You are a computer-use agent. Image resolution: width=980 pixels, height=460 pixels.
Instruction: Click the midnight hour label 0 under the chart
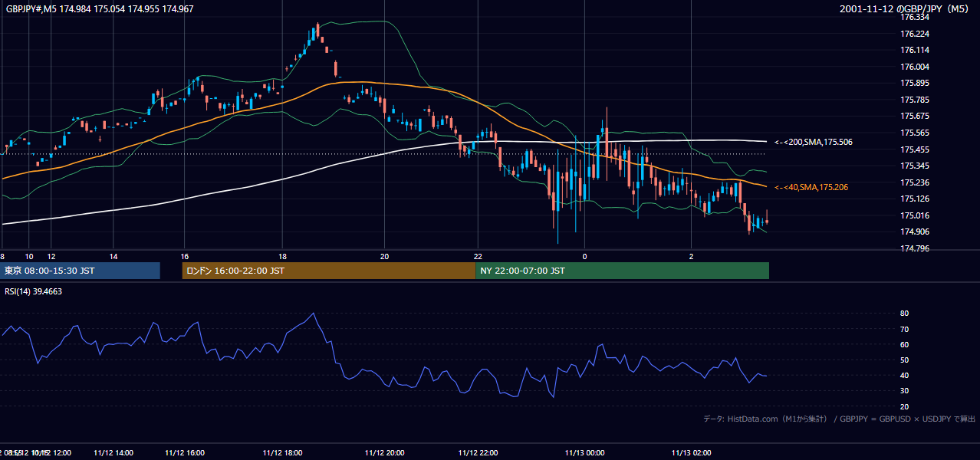click(584, 256)
